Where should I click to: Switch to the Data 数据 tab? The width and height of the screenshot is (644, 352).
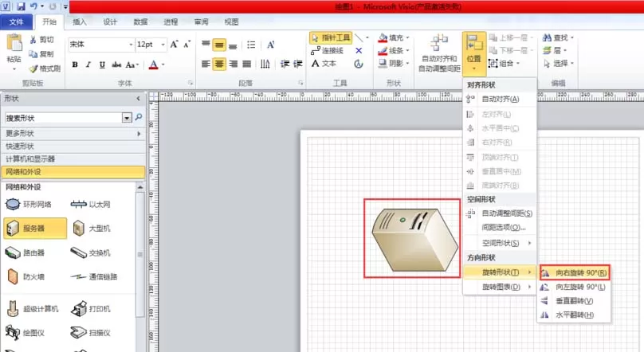coord(140,22)
